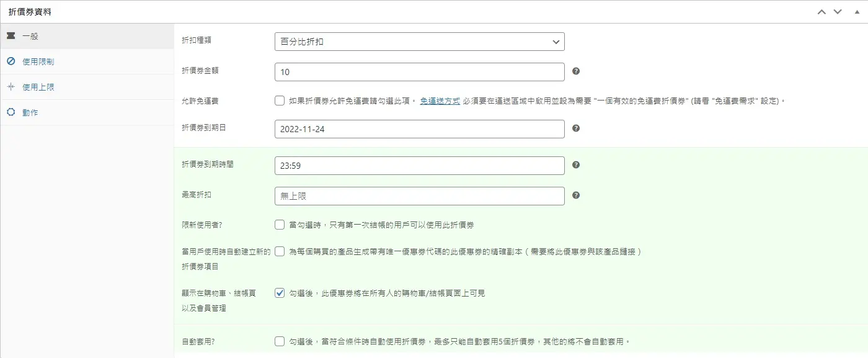Click the prohibition icon beside 使用限制
Viewport: 868px width, 358px height.
coord(11,61)
